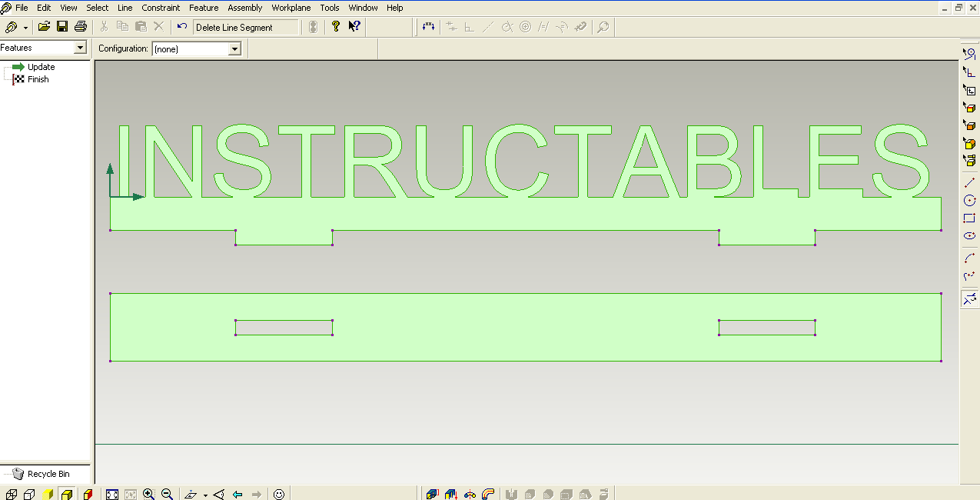Open the File menu
Screen dimensions: 980x500
pyautogui.click(x=21, y=8)
